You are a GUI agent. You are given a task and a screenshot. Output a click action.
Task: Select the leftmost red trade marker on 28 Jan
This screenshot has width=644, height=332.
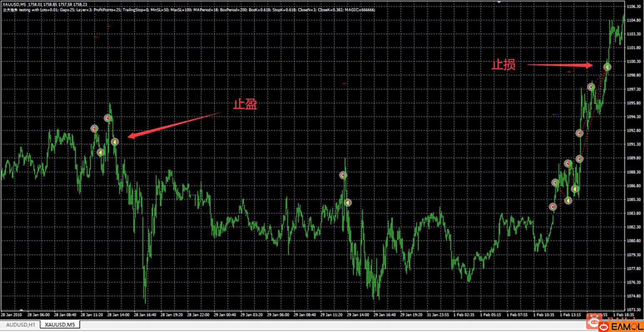tap(94, 129)
